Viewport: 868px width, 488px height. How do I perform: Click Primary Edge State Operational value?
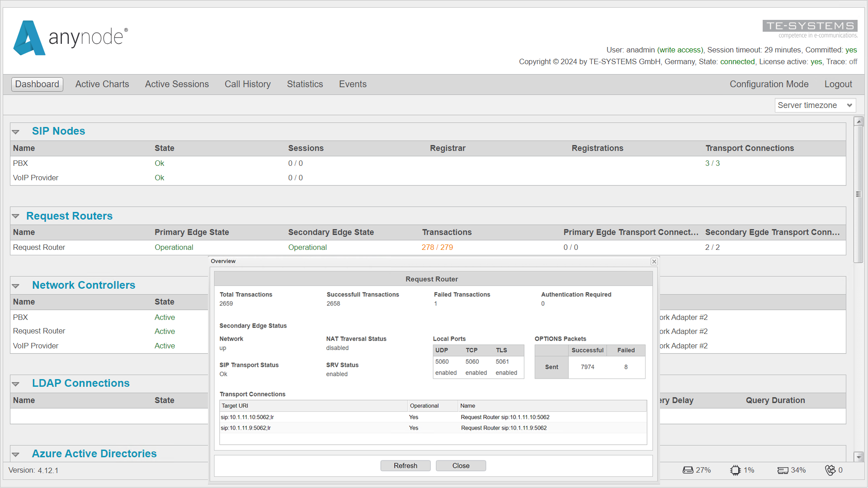click(174, 248)
